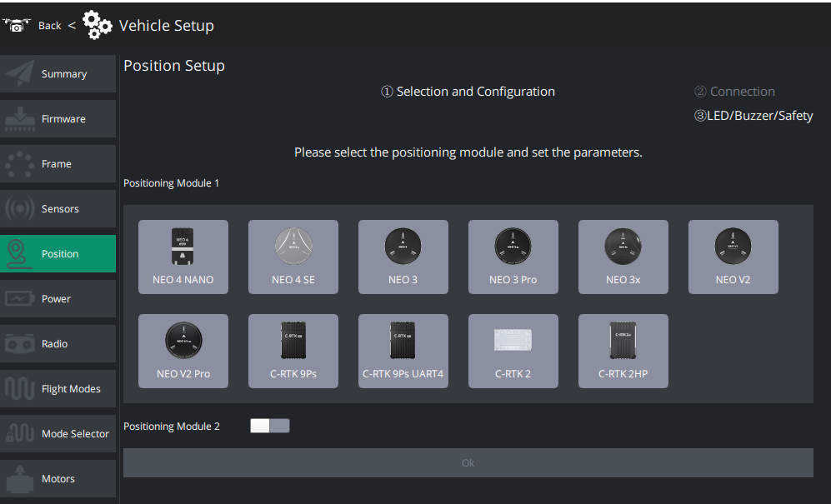The image size is (831, 504).
Task: Open the Sensors setup tab
Action: coord(58,209)
